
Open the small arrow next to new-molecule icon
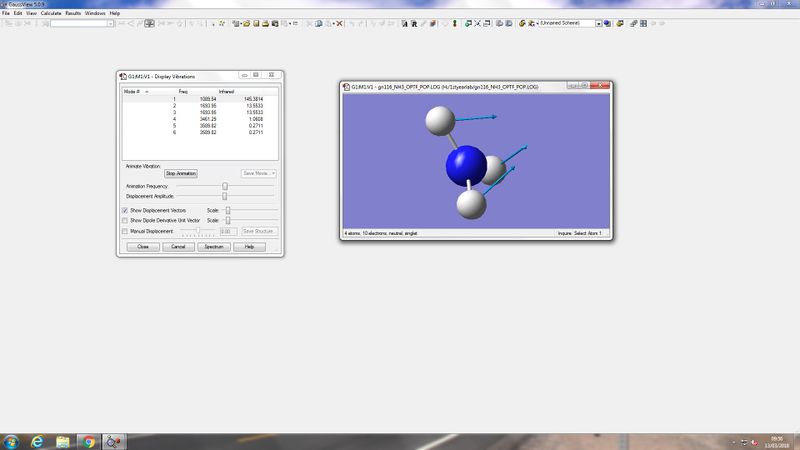pos(240,23)
